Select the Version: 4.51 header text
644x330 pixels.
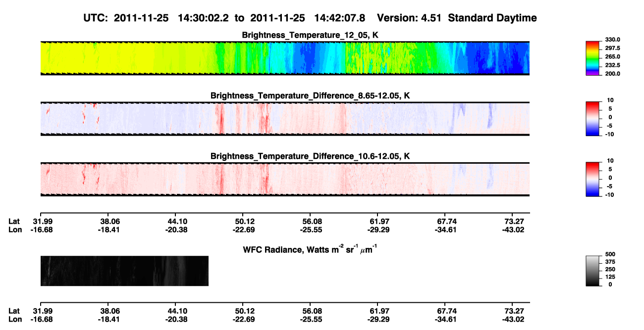[x=410, y=18]
